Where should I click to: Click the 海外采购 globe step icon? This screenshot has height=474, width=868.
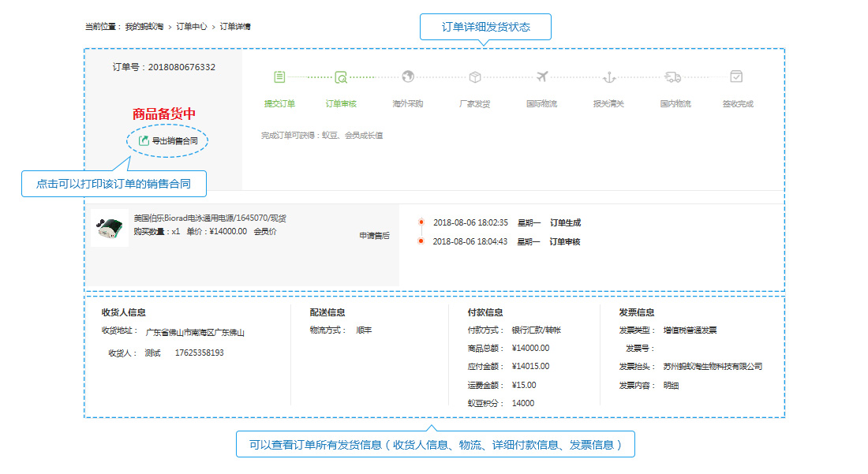(408, 77)
